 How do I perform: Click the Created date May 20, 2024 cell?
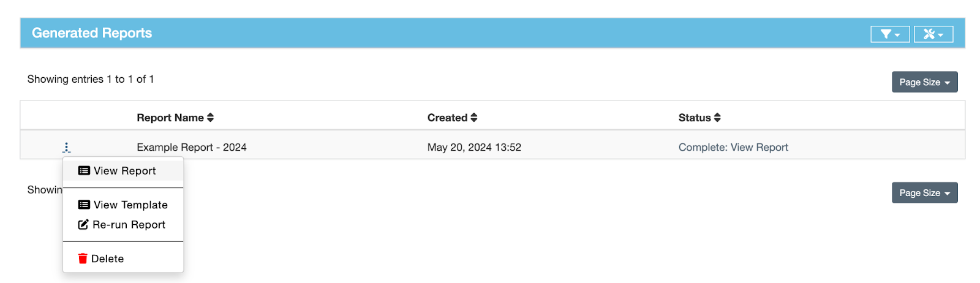click(x=473, y=148)
